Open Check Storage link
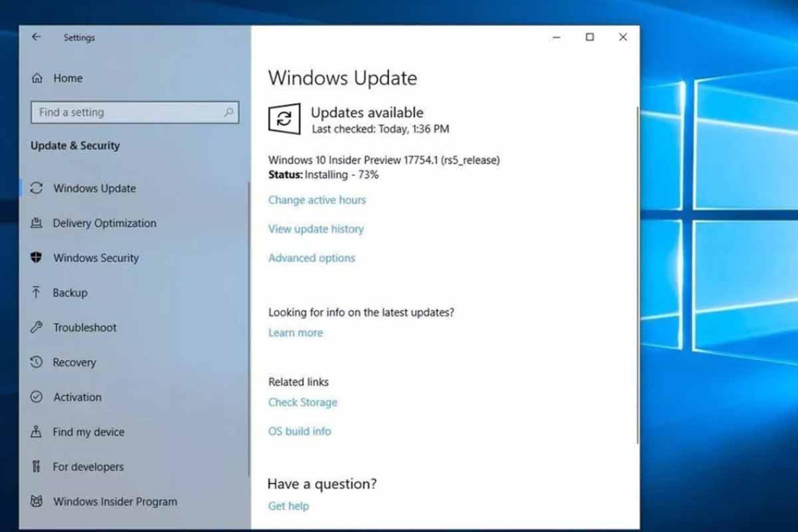This screenshot has height=532, width=798. point(303,402)
